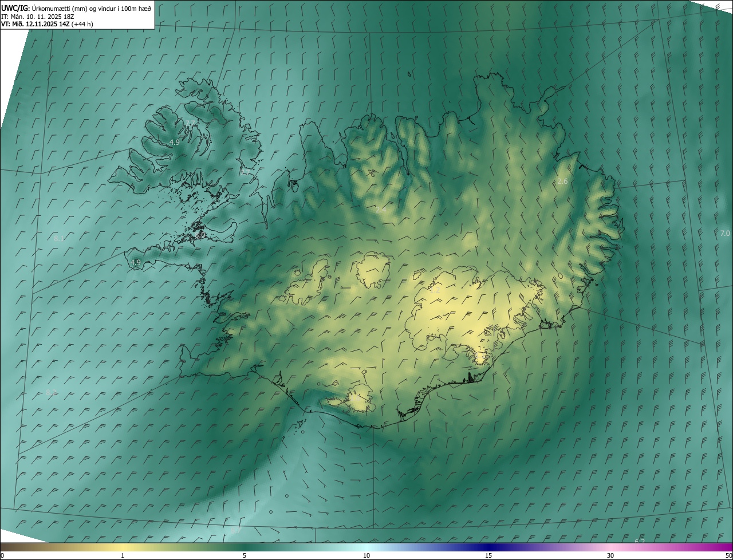This screenshot has height=560, width=733.
Task: Click the 8.2 value label over the sea
Action: pyautogui.click(x=51, y=392)
